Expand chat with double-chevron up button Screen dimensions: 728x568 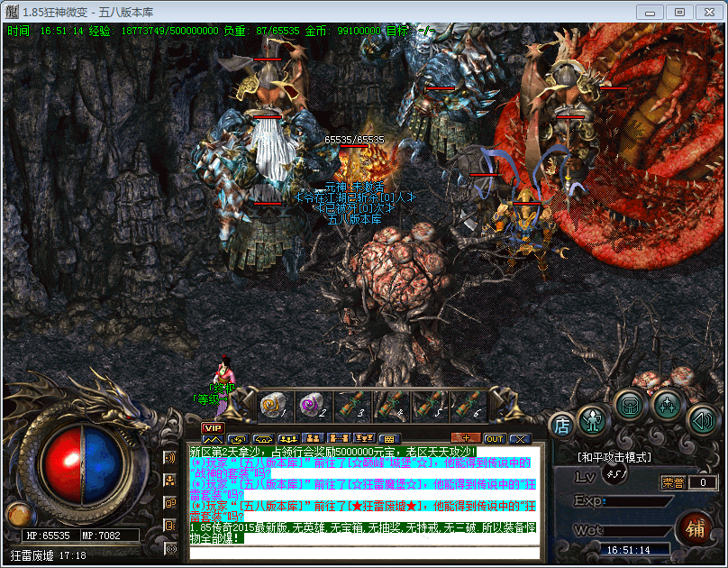pyautogui.click(x=213, y=439)
